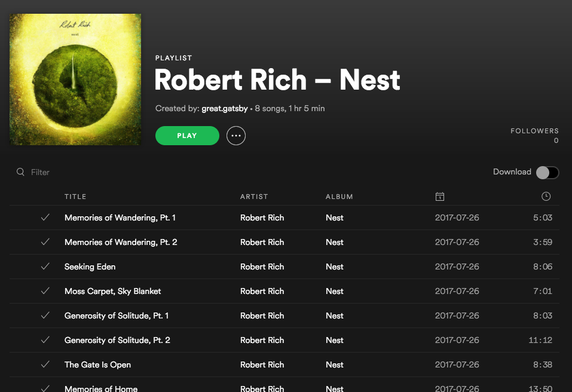Sort tracks by ARTIST column header
572x392 pixels.
pos(254,197)
